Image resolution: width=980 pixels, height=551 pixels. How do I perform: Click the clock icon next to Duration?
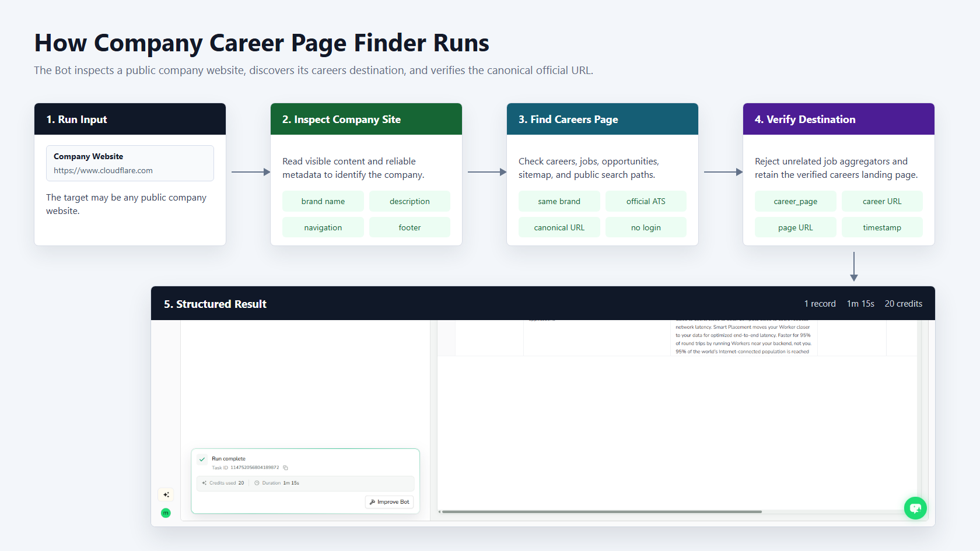[257, 483]
